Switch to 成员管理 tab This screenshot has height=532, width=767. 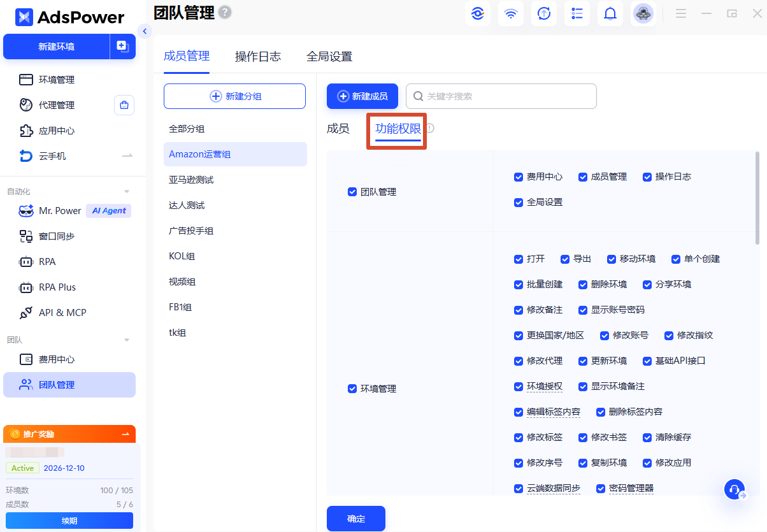tap(187, 56)
